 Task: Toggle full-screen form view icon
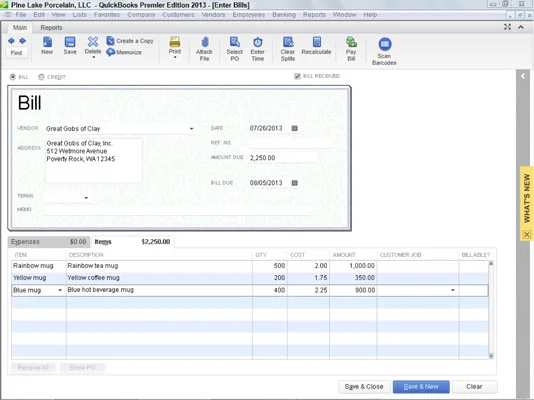[507, 27]
